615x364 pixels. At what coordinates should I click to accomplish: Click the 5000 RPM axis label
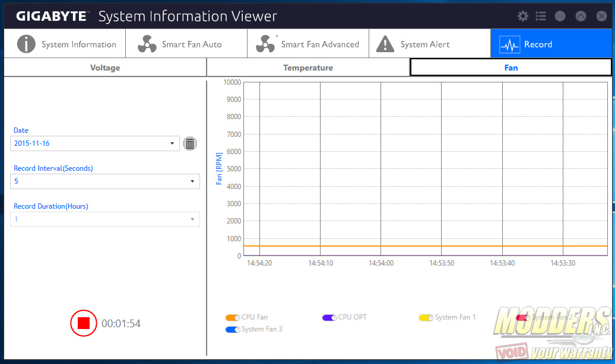234,169
